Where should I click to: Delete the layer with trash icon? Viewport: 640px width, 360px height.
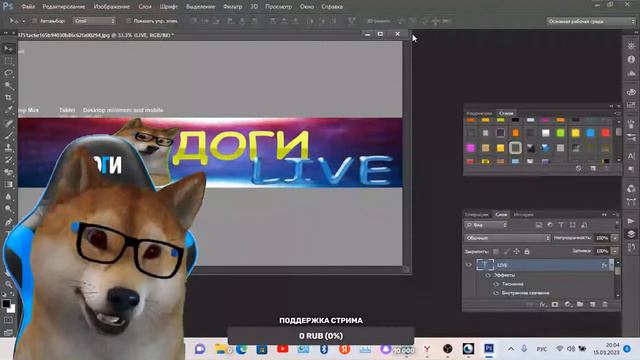tap(605, 304)
